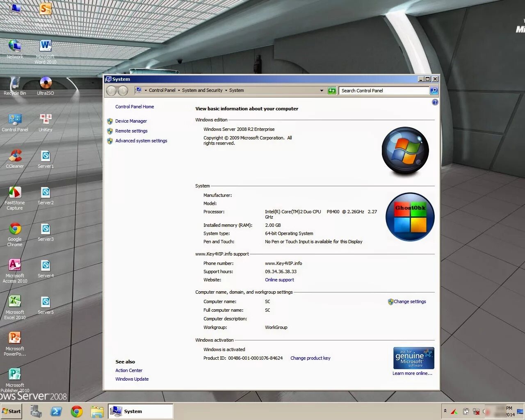The height and width of the screenshot is (420, 525).
Task: Click the breadcrumb folder icon in address bar
Action: (x=139, y=90)
